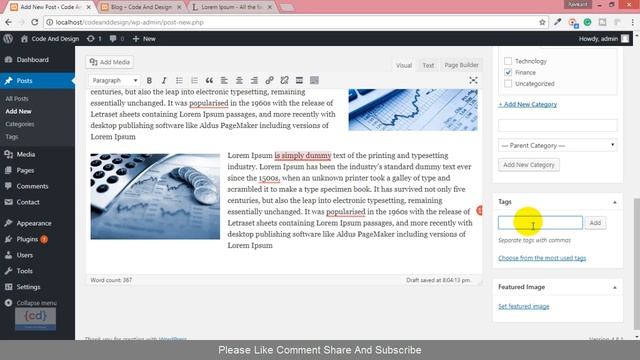Align text center in editor
Viewport: 640px width, 360px height.
pos(239,80)
